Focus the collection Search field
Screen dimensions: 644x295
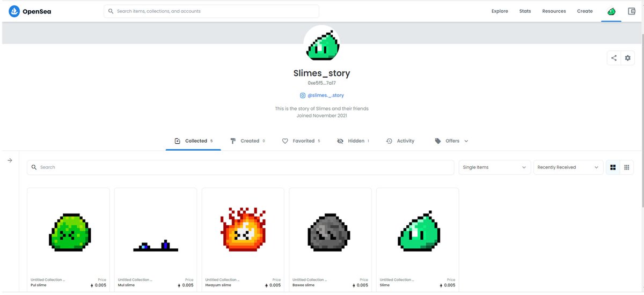[240, 167]
